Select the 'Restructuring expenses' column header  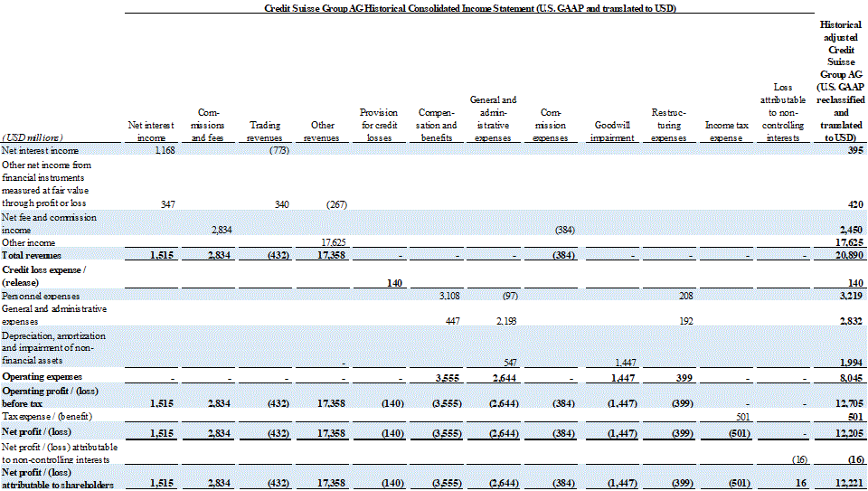pyautogui.click(x=669, y=125)
